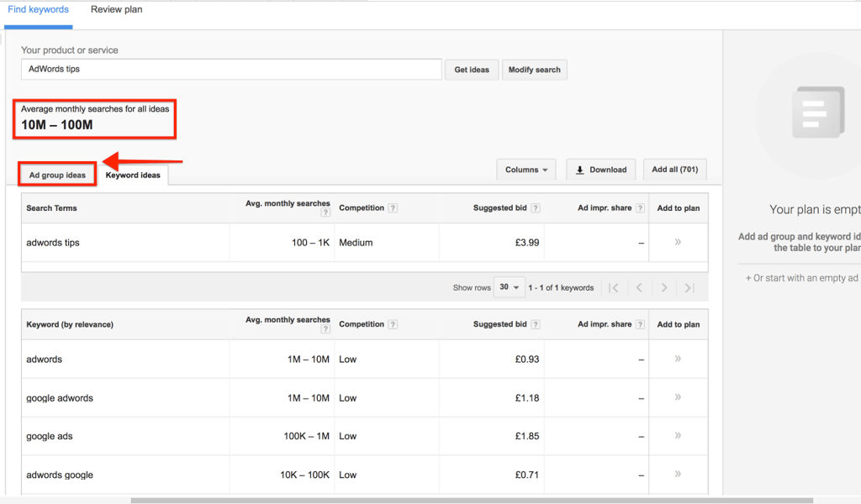This screenshot has height=504, width=861.
Task: Switch to Review plan tab
Action: pos(116,10)
